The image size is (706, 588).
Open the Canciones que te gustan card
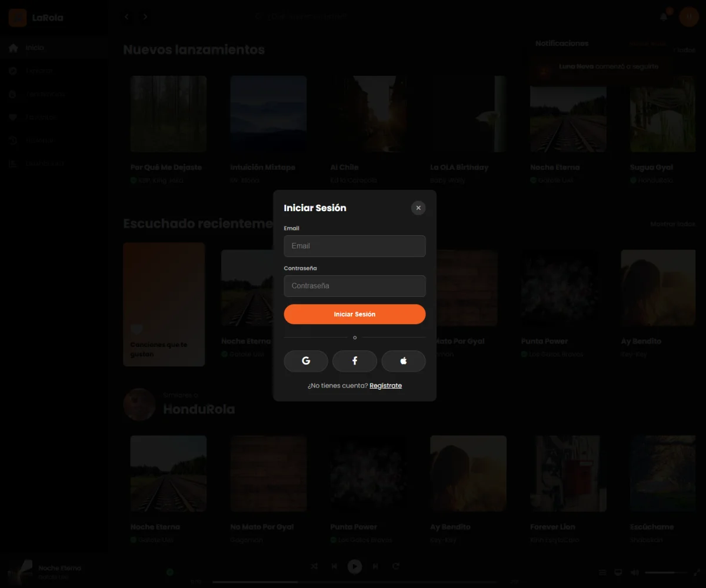[164, 305]
